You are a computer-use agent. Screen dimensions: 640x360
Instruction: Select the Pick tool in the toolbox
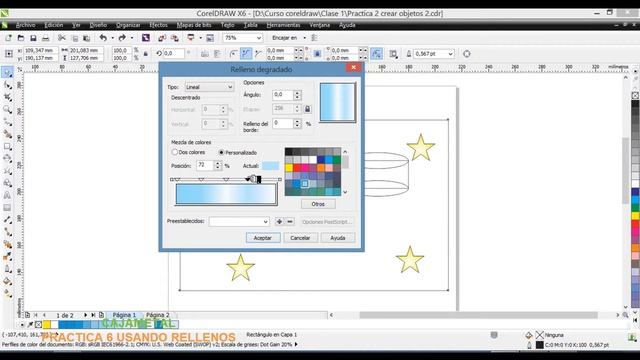tap(7, 73)
